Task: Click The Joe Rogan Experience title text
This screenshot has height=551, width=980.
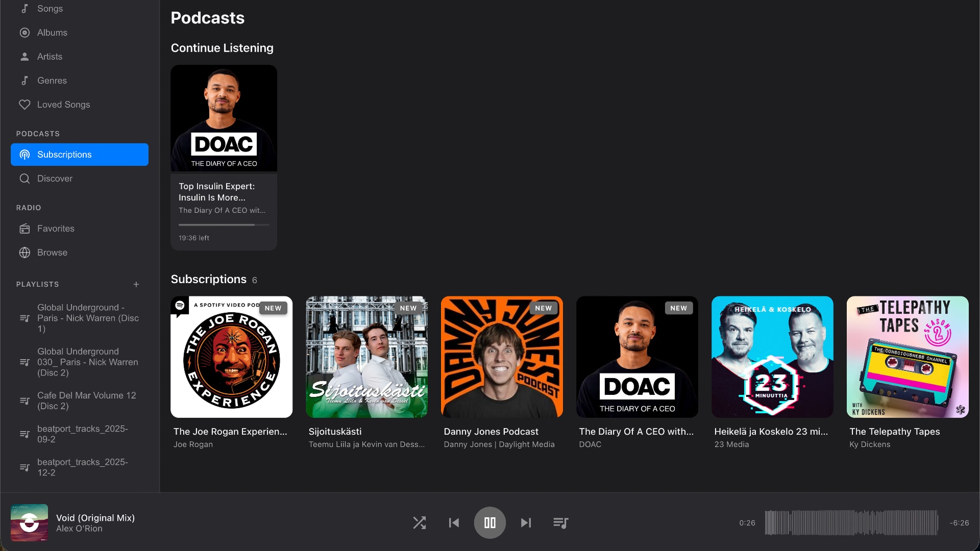Action: [x=230, y=432]
